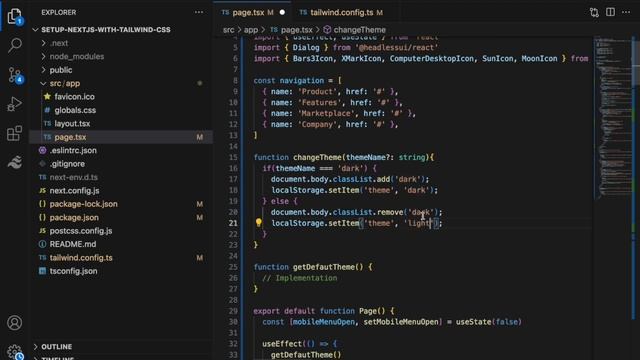Screen dimensions: 640x360
Task: Click 'MoonIcon' import on line 6
Action: click(539, 58)
